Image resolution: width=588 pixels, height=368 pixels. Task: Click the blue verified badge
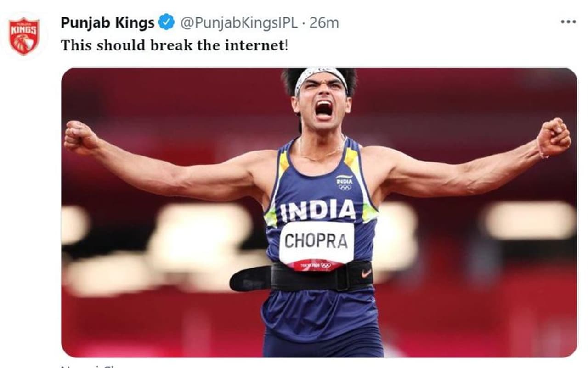click(166, 22)
